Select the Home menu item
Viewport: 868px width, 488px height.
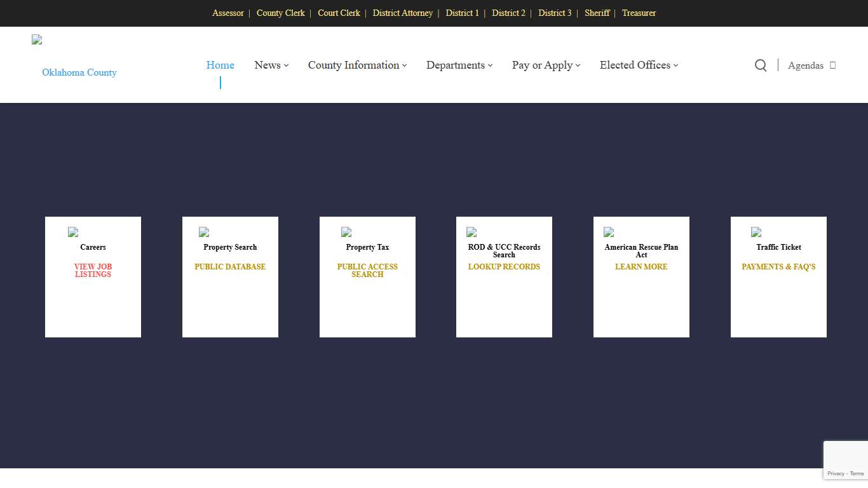[x=220, y=65]
